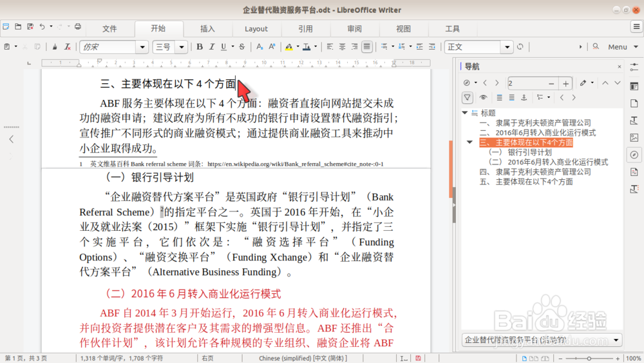Click the open folder icon
Screen dimensions: 644x363
18,26
